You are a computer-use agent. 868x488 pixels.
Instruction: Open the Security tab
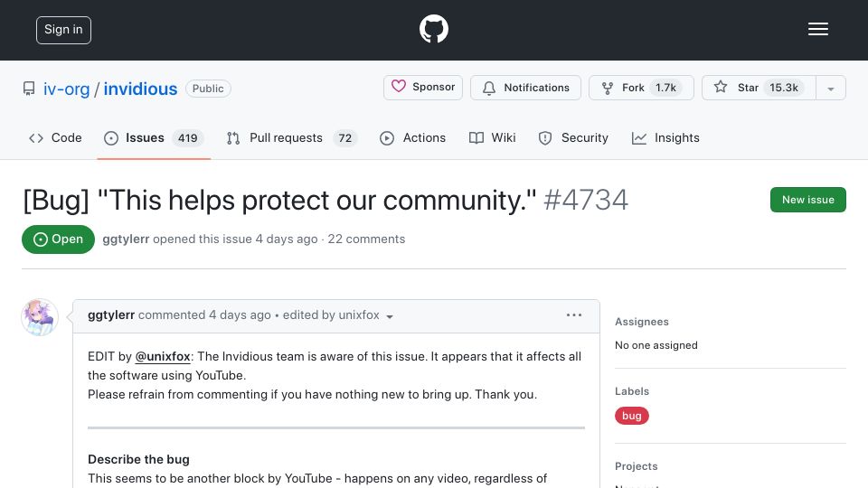(x=573, y=137)
